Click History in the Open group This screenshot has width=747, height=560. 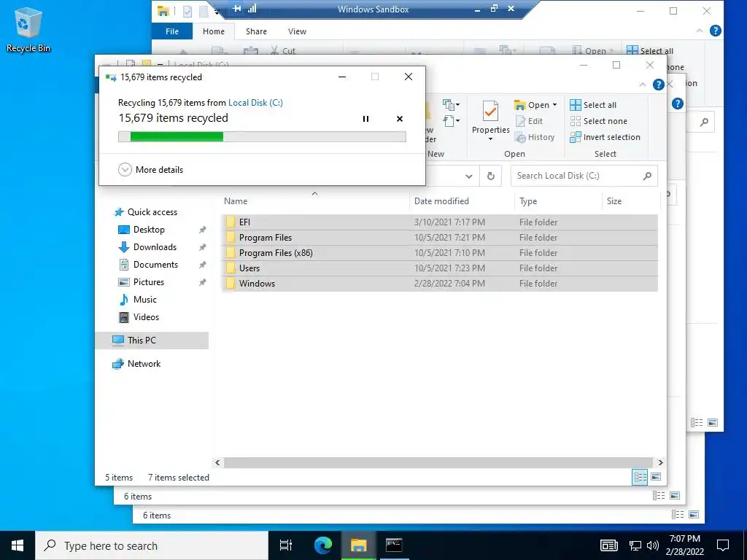coord(535,137)
